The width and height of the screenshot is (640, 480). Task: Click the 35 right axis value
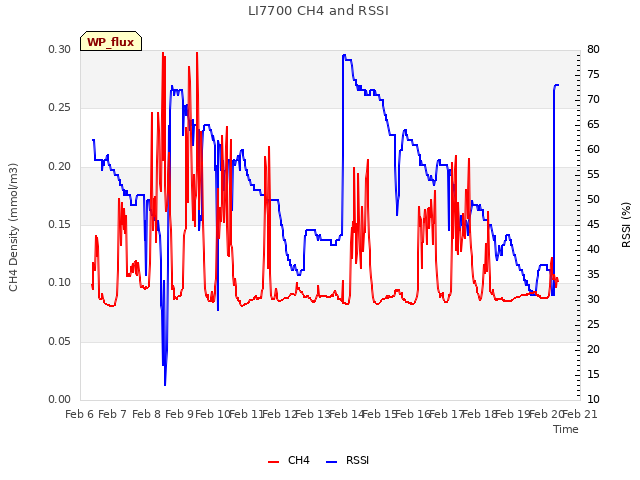click(x=593, y=275)
